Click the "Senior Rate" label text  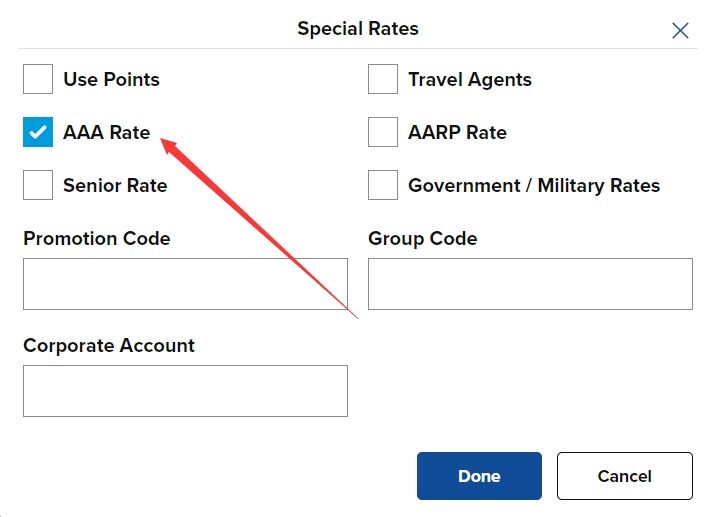click(x=115, y=185)
